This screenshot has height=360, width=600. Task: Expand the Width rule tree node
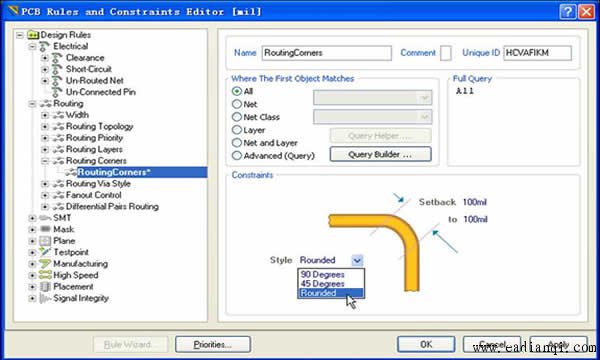coord(45,115)
